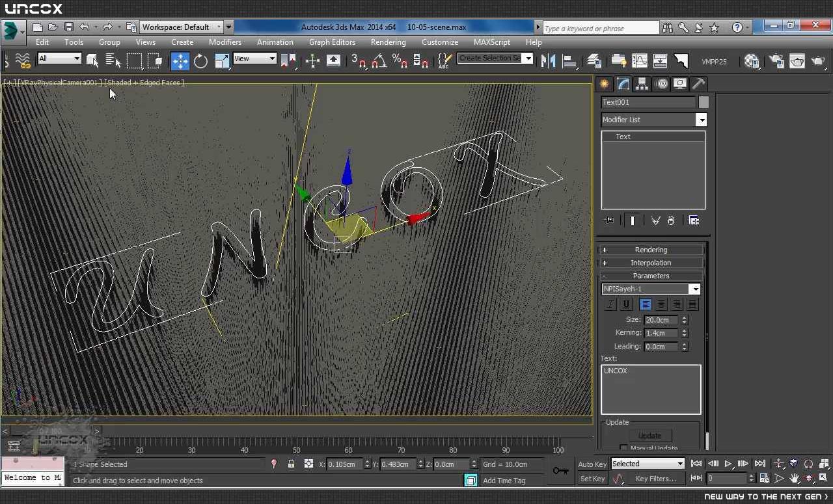
Task: Open the Rendering menu
Action: click(389, 42)
